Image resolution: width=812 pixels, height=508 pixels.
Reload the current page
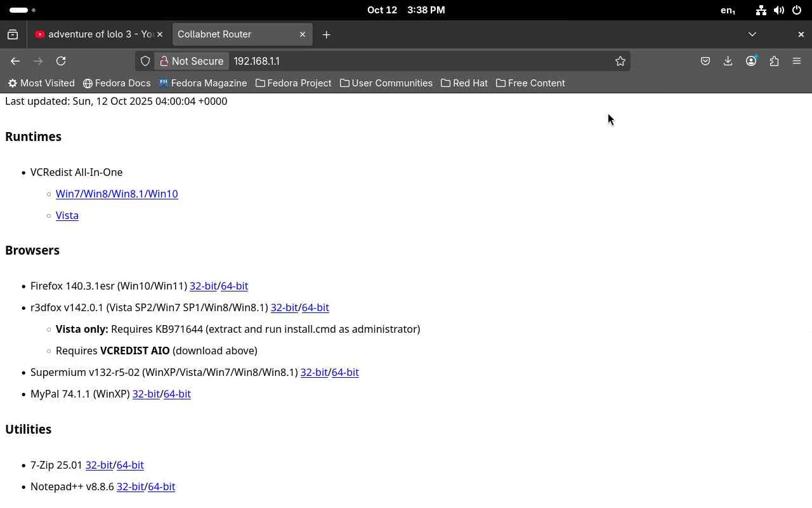click(61, 61)
